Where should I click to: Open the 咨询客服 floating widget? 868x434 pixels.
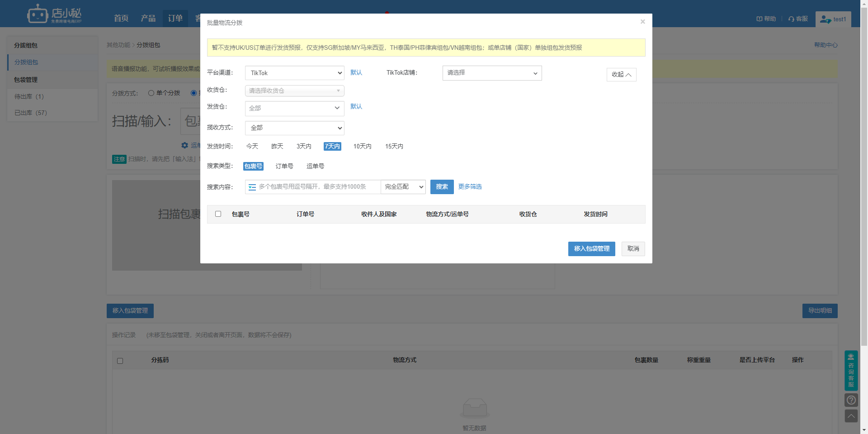[x=851, y=371]
